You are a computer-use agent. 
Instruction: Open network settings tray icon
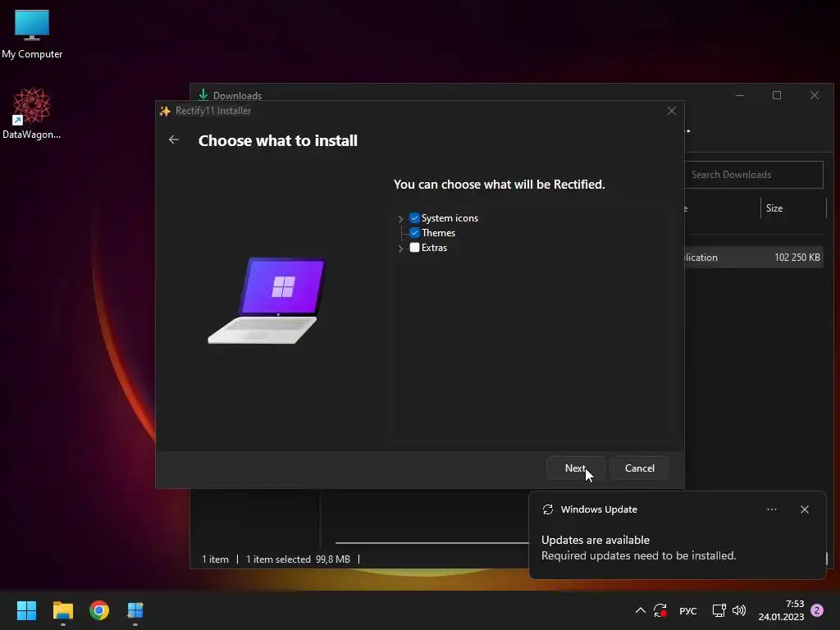pyautogui.click(x=719, y=610)
